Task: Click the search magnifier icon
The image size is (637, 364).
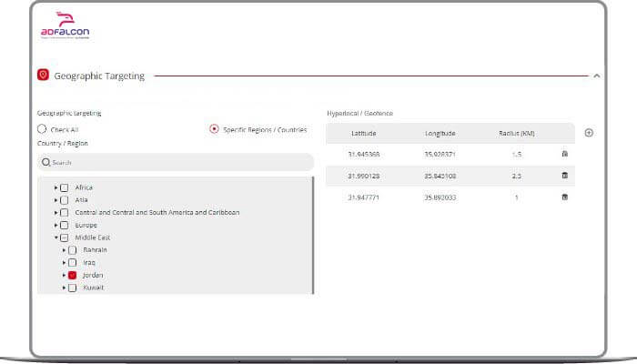Action: (x=45, y=162)
